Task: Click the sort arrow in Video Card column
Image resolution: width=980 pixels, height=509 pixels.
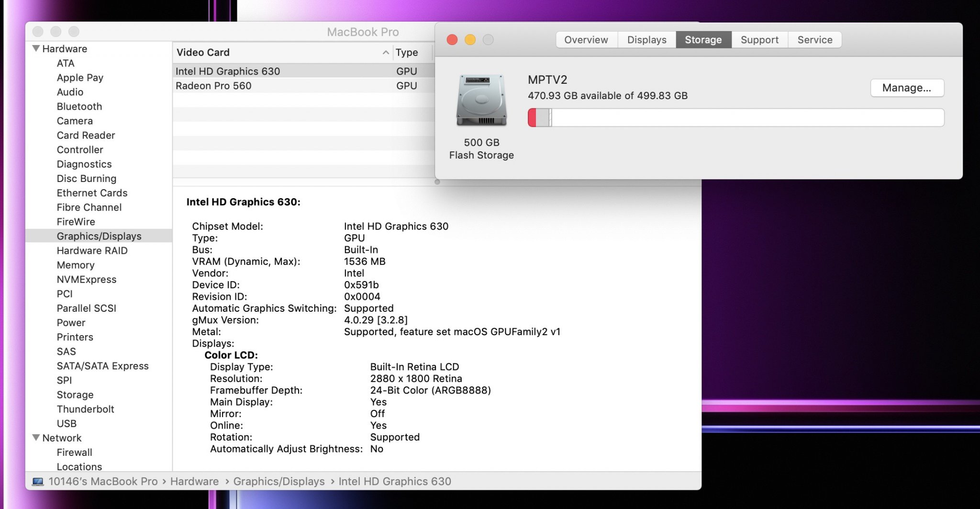Action: tap(386, 52)
